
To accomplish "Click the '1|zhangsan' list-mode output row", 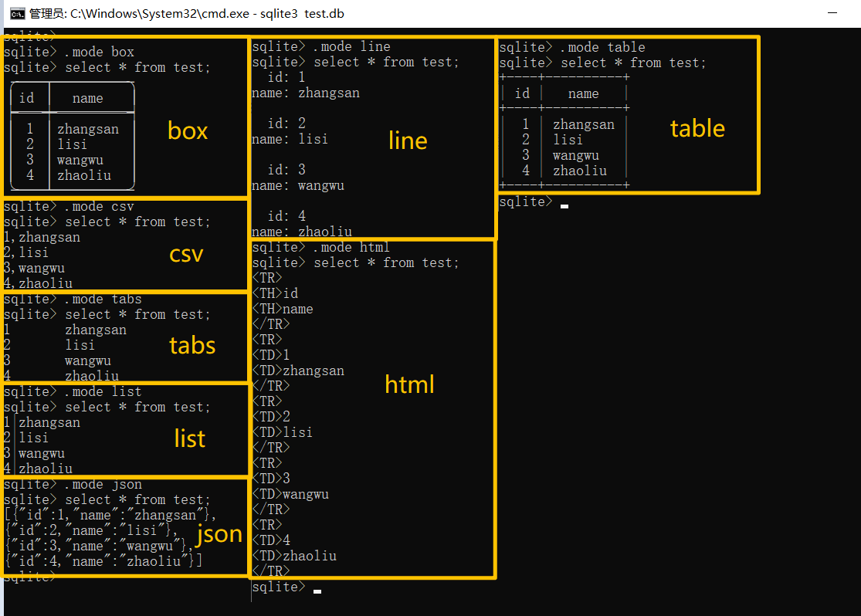I will [x=42, y=422].
